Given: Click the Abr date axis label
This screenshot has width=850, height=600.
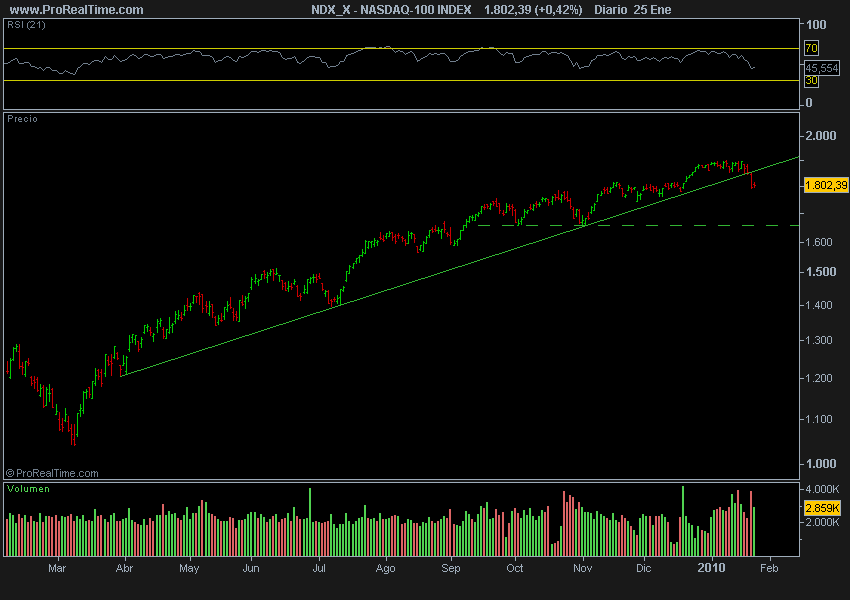Looking at the screenshot, I should coord(124,568).
